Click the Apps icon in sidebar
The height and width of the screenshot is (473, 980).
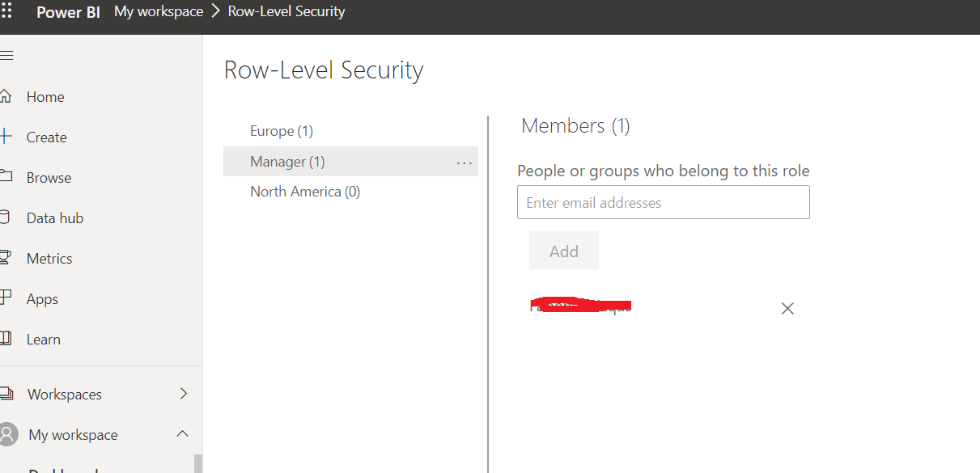coord(6,298)
